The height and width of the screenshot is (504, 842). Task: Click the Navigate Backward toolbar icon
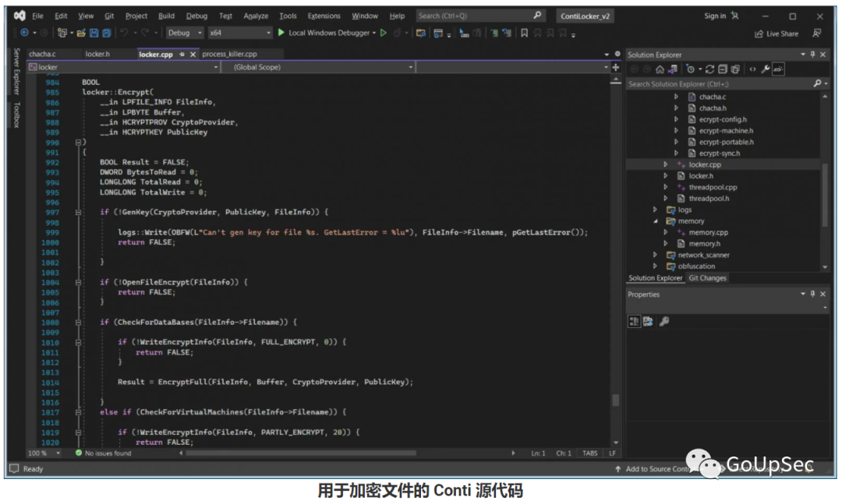pos(25,33)
